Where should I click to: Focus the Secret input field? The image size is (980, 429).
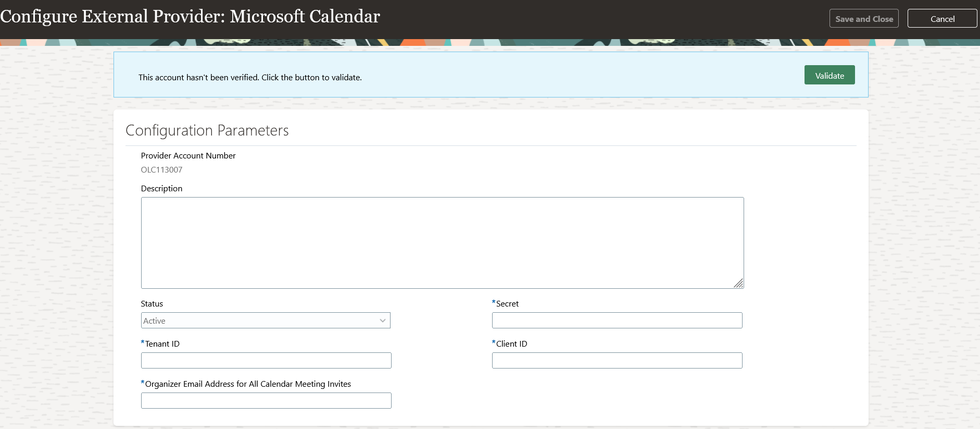click(x=617, y=321)
